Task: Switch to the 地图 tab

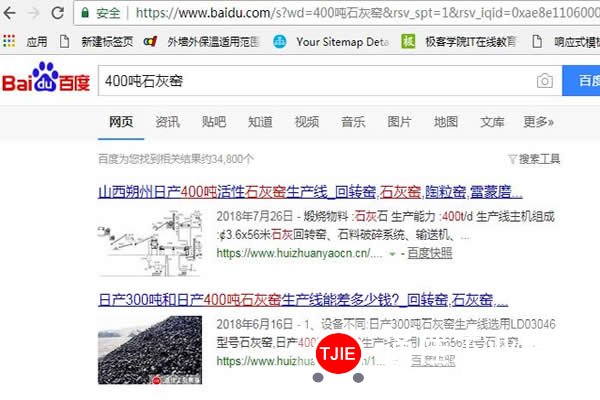Action: click(x=446, y=122)
